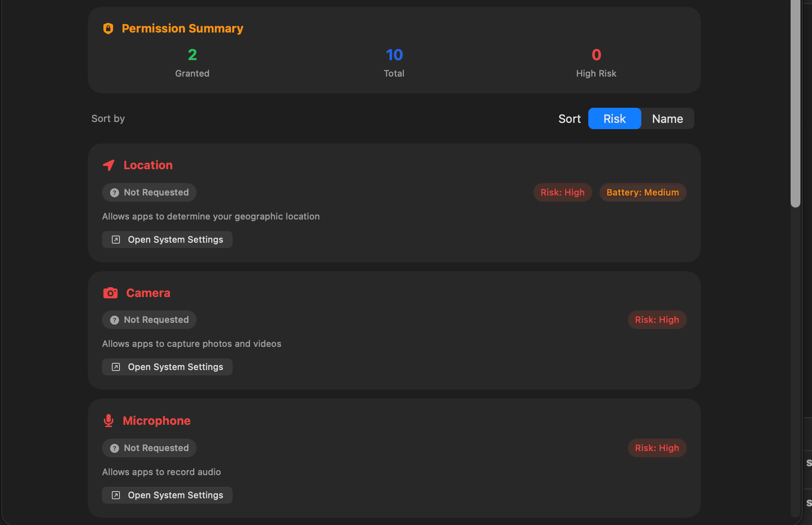Viewport: 812px width, 525px height.
Task: Sort permissions by Name
Action: 667,118
